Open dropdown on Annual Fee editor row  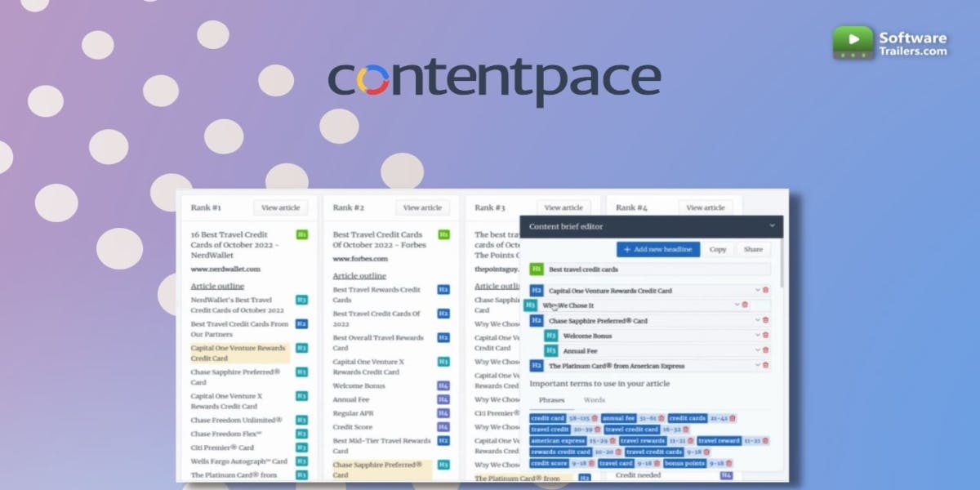[757, 350]
